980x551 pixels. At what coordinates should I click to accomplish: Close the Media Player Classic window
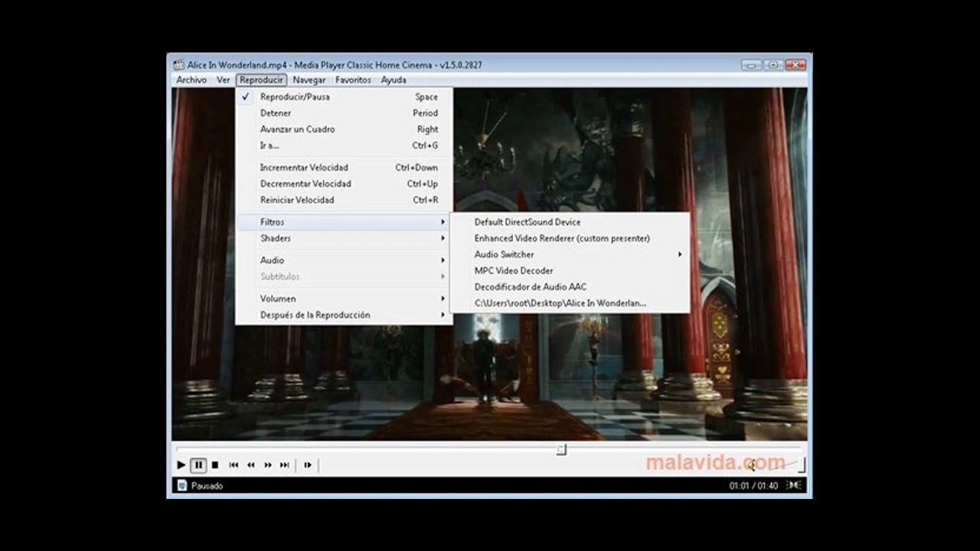795,64
